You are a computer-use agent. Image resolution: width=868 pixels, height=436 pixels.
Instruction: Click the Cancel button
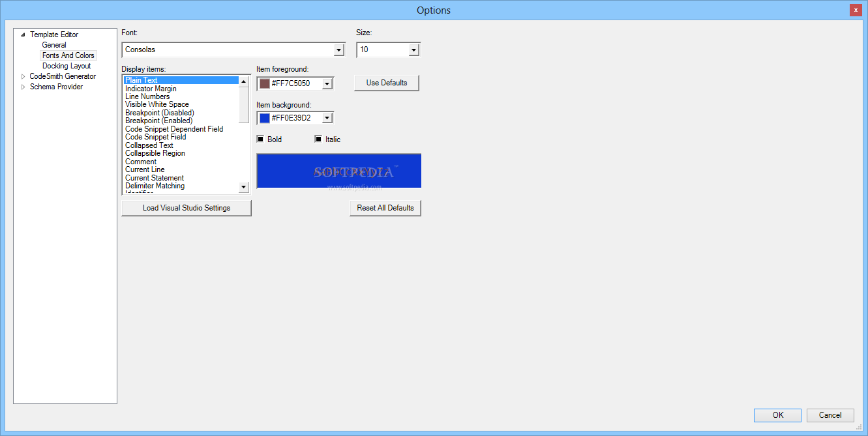(830, 415)
